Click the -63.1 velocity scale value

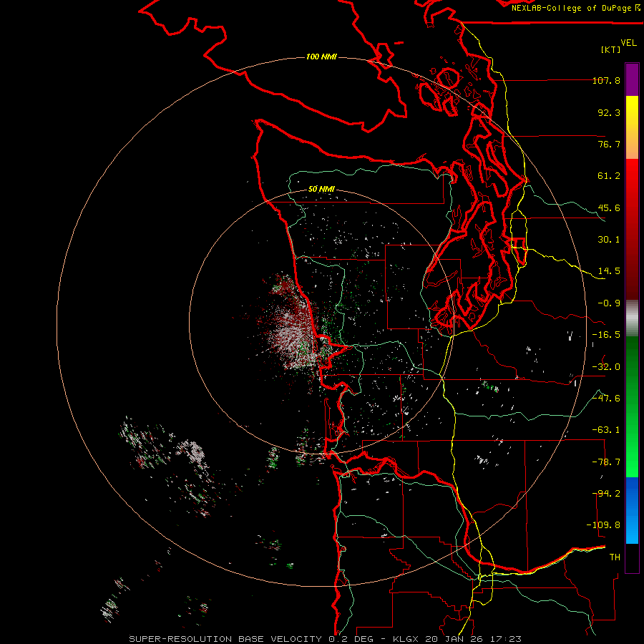(607, 430)
